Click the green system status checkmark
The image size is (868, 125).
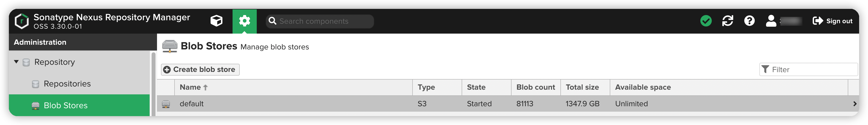706,21
